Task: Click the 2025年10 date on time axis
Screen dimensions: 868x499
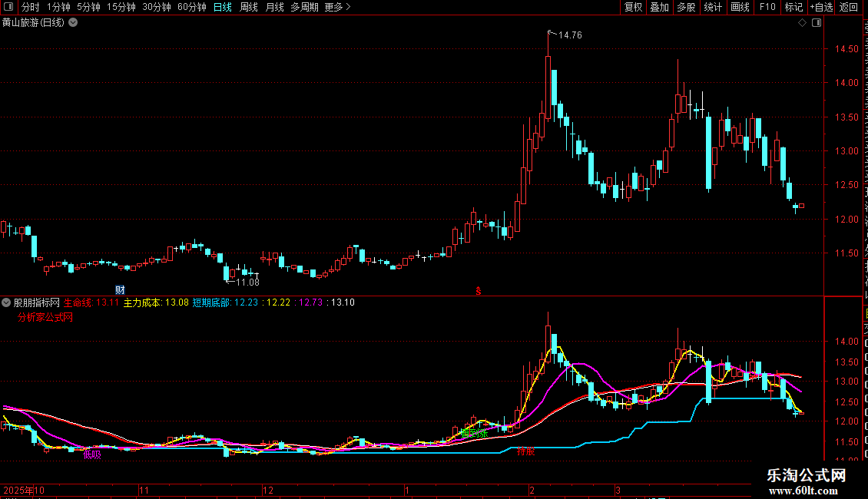Action: click(24, 491)
